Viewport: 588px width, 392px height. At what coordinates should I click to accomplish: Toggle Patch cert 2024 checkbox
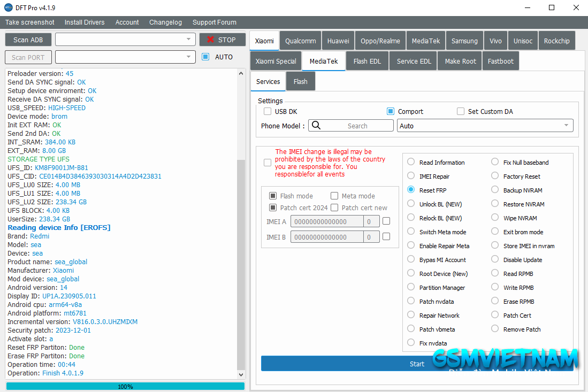click(273, 207)
